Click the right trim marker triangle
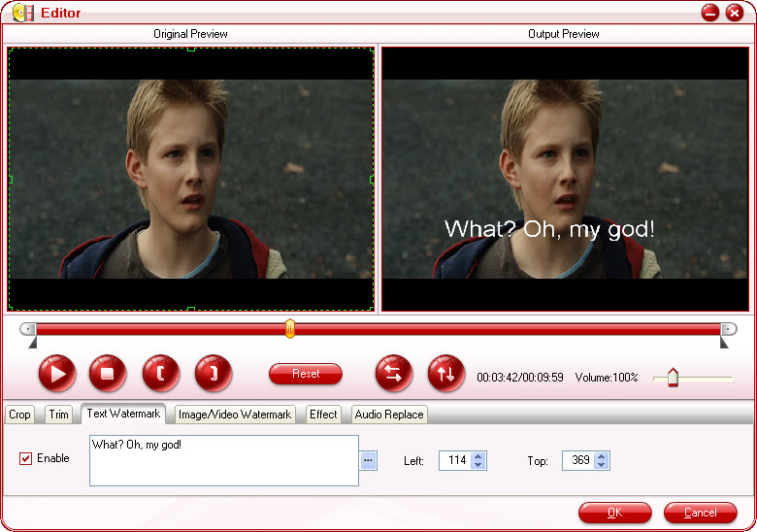Screen dimensions: 757x532 724,343
